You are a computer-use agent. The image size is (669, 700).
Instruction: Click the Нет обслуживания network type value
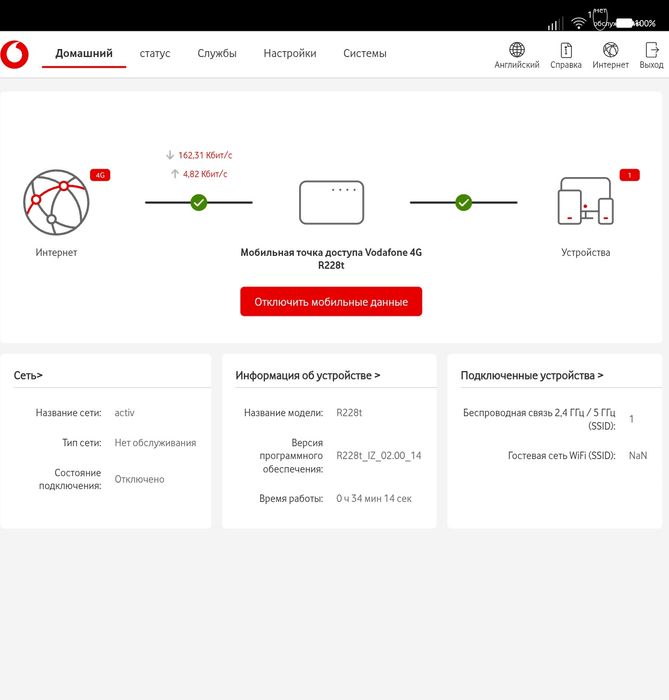point(155,443)
